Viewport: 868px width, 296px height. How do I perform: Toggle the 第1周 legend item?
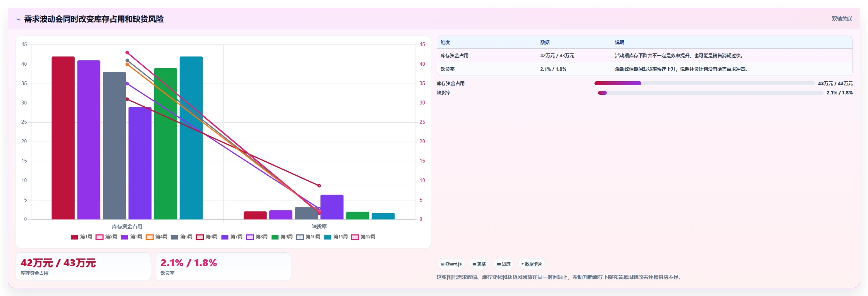(81, 237)
